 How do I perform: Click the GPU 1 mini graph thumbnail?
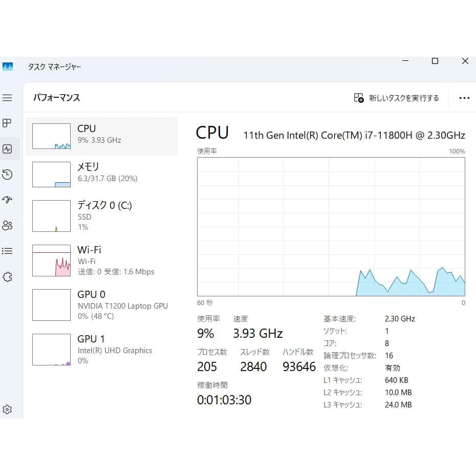[x=51, y=350]
